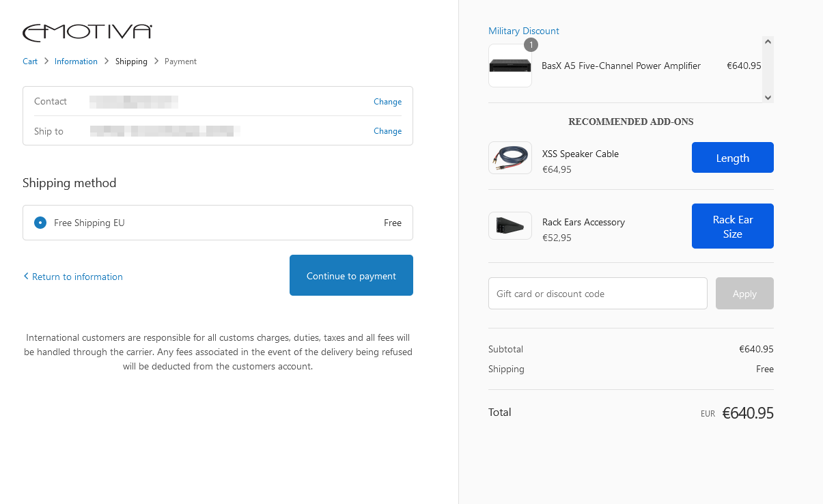Open the BasX A5 amplifier thumbnail

click(510, 66)
